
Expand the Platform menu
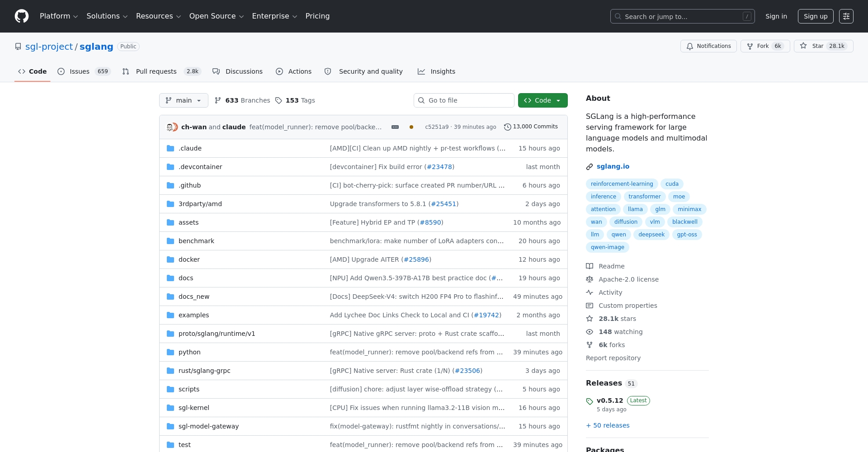(x=59, y=16)
